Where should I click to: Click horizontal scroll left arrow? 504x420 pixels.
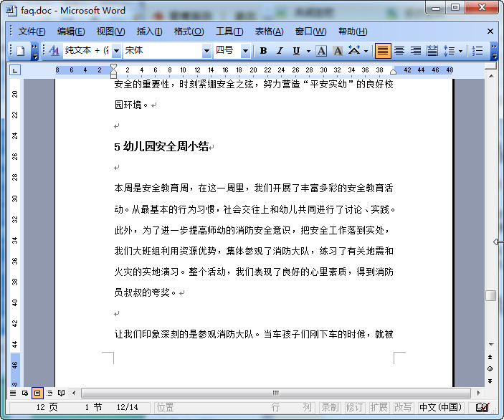pyautogui.click(x=75, y=393)
